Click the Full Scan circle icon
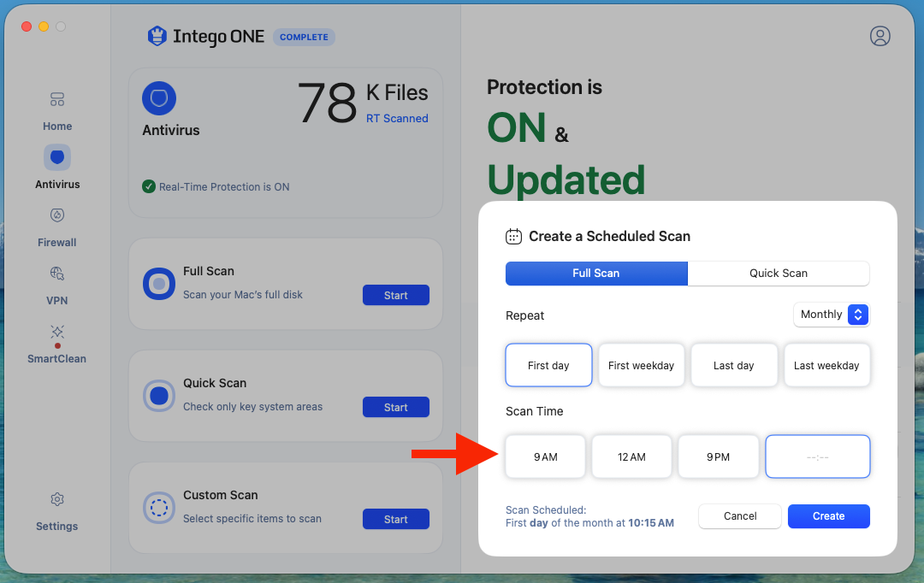This screenshot has width=924, height=583. click(159, 284)
